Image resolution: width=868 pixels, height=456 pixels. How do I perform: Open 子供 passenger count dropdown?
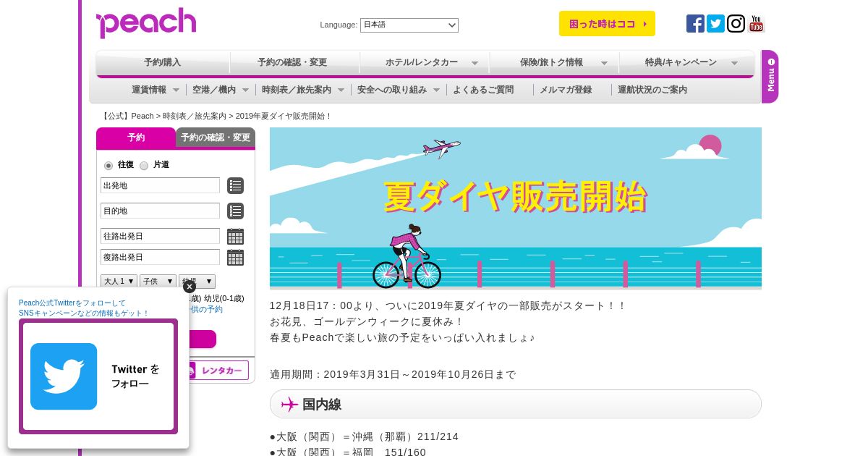click(158, 281)
